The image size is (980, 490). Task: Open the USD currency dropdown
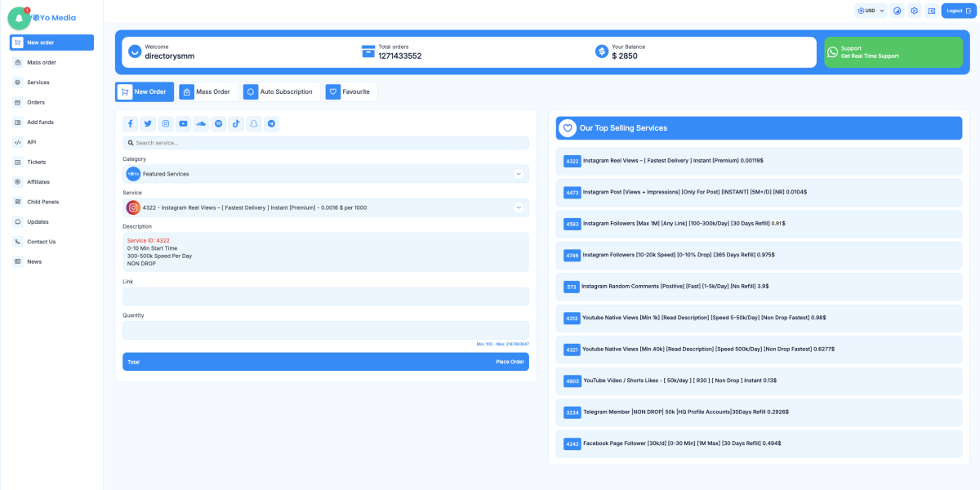click(x=871, y=11)
